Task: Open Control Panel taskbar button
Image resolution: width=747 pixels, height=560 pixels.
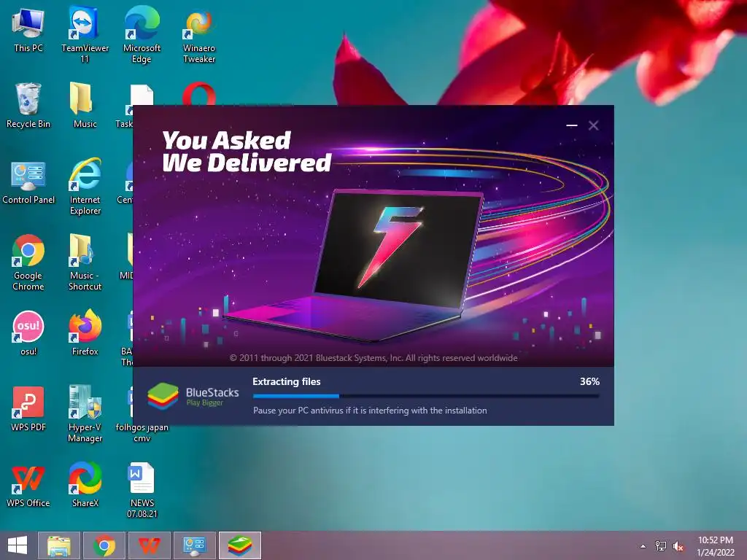Action: (194, 545)
